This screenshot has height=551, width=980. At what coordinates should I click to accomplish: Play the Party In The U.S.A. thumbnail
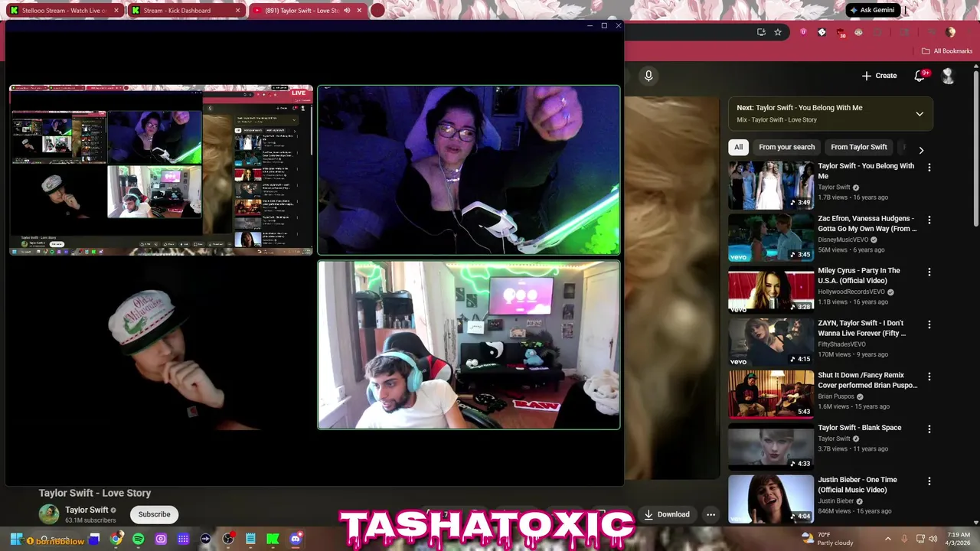pyautogui.click(x=771, y=290)
